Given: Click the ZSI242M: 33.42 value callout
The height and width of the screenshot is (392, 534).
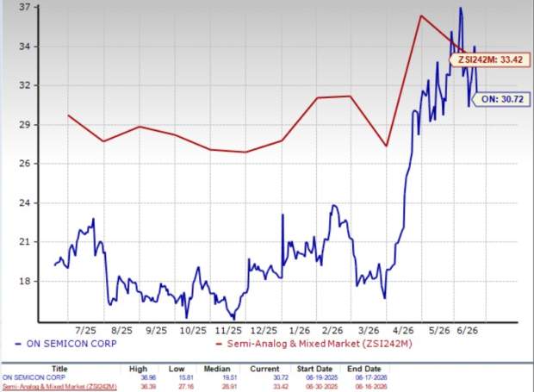Looking at the screenshot, I should coord(490,59).
